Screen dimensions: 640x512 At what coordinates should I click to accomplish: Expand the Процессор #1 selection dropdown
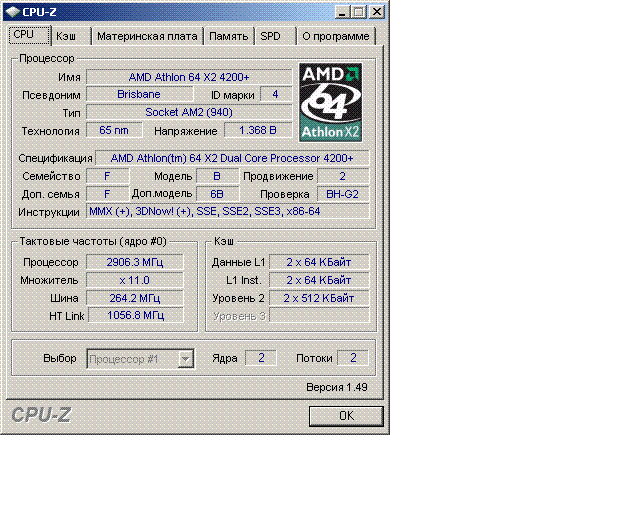point(185,358)
